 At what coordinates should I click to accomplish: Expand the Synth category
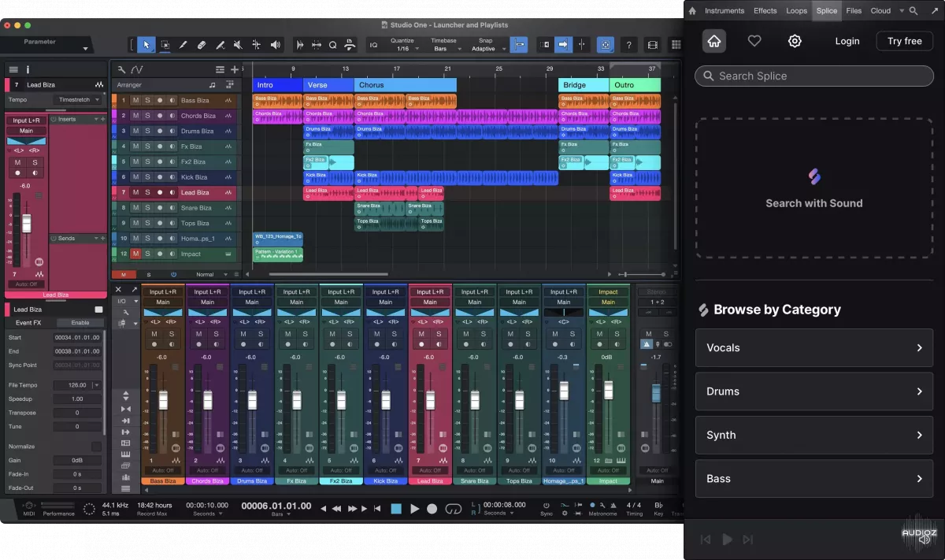[814, 435]
